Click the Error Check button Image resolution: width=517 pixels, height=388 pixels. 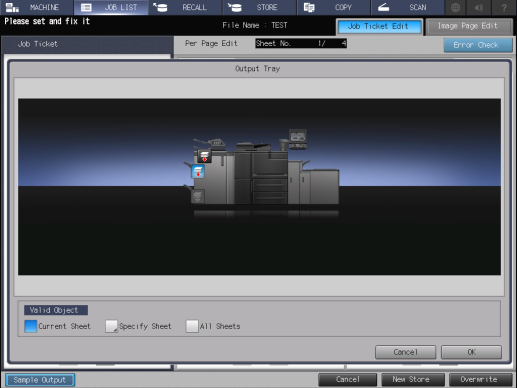click(x=477, y=45)
